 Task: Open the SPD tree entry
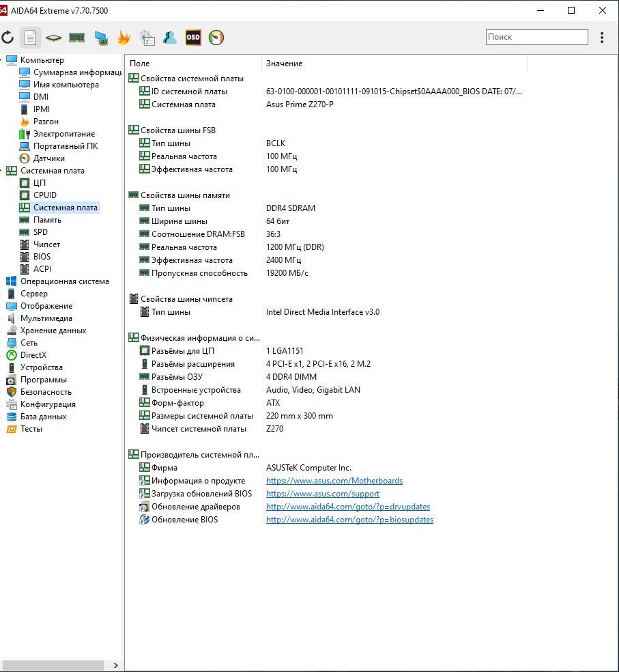tap(40, 232)
